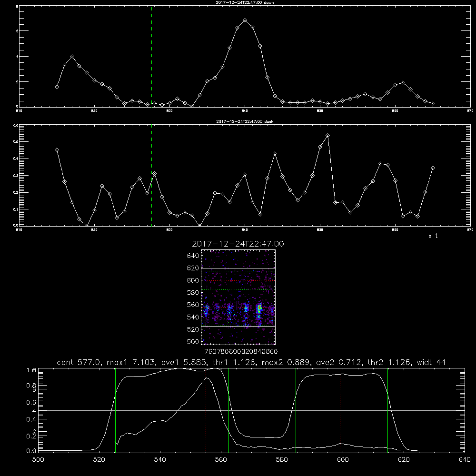Click the peak data point of dawn plot near 840

(x=245, y=20)
